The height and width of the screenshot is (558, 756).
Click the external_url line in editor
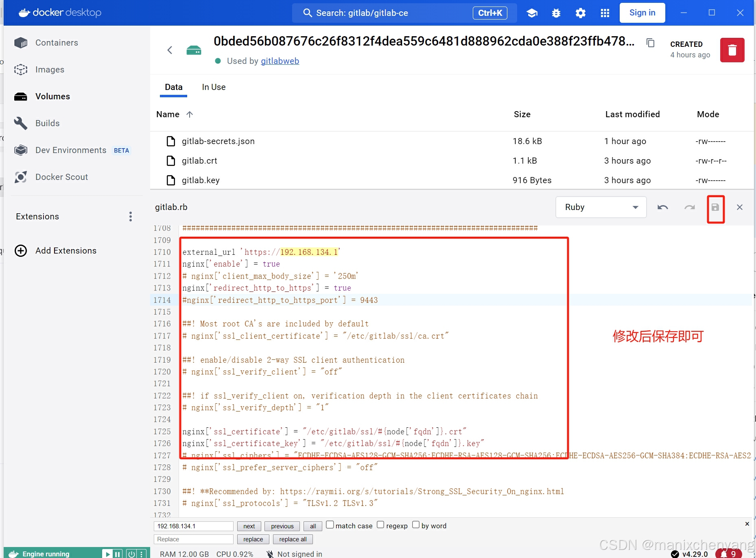tap(261, 252)
